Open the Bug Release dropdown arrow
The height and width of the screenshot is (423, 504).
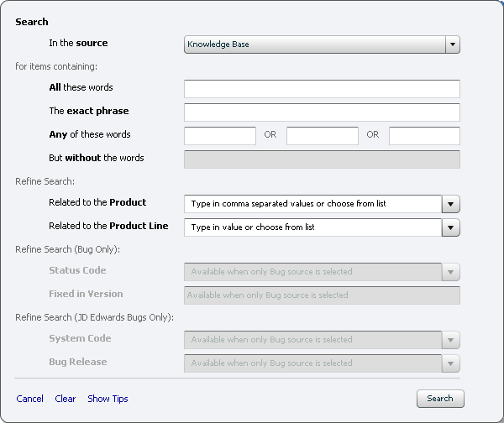(452, 363)
